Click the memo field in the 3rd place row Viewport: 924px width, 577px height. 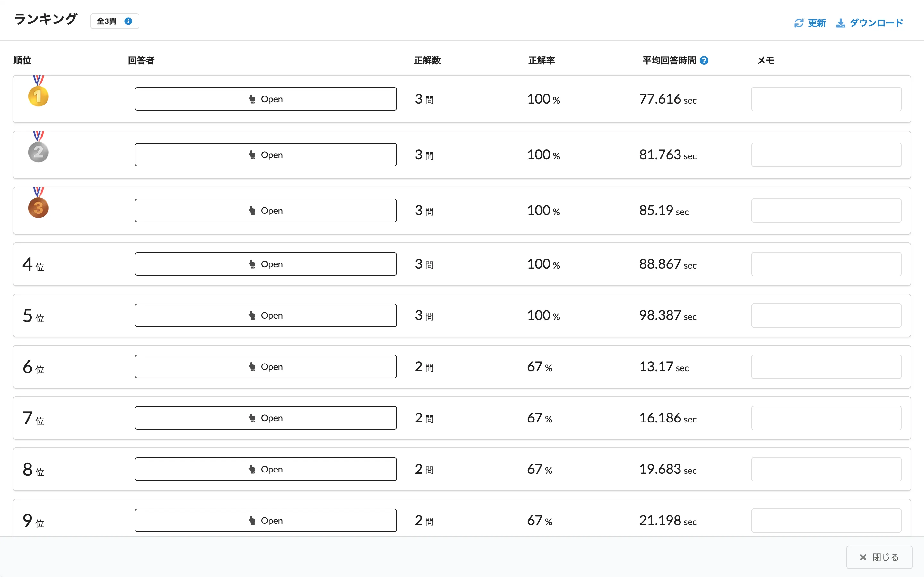click(826, 211)
